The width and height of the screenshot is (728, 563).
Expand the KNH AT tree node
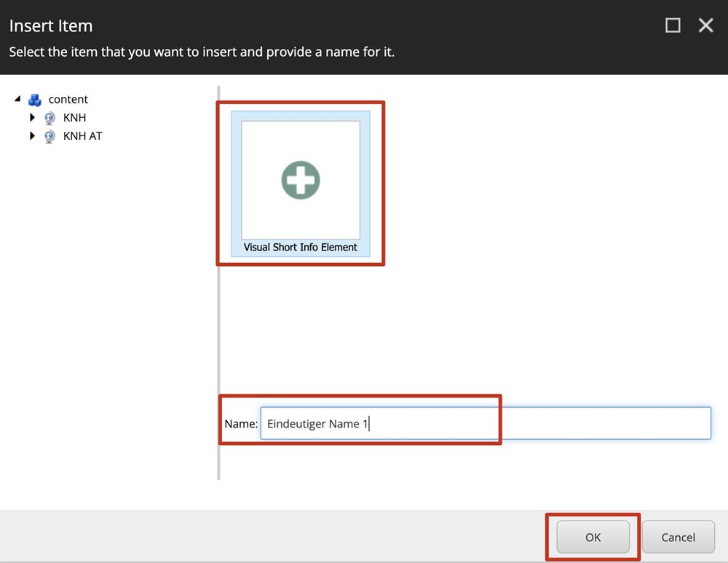point(32,135)
